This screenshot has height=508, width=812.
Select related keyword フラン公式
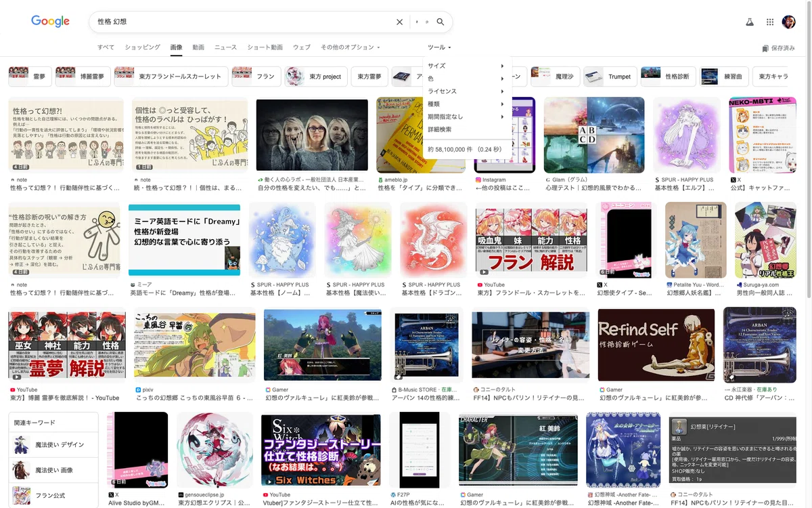[x=53, y=495]
